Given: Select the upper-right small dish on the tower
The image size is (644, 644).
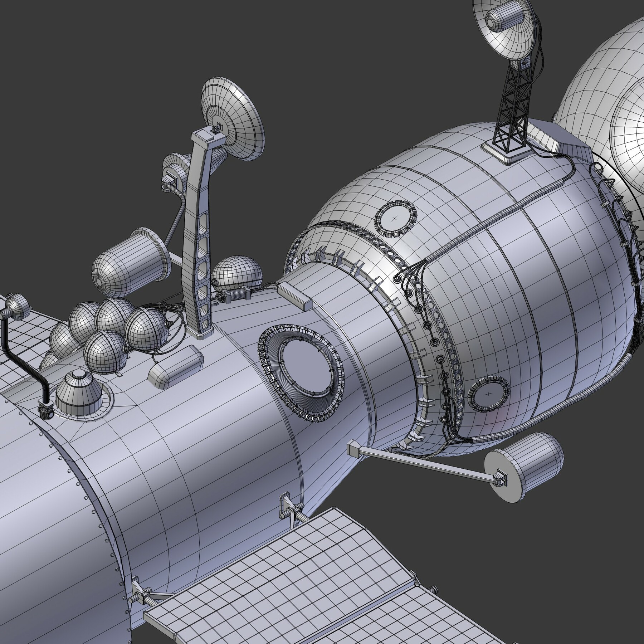Looking at the screenshot, I should point(501,27).
